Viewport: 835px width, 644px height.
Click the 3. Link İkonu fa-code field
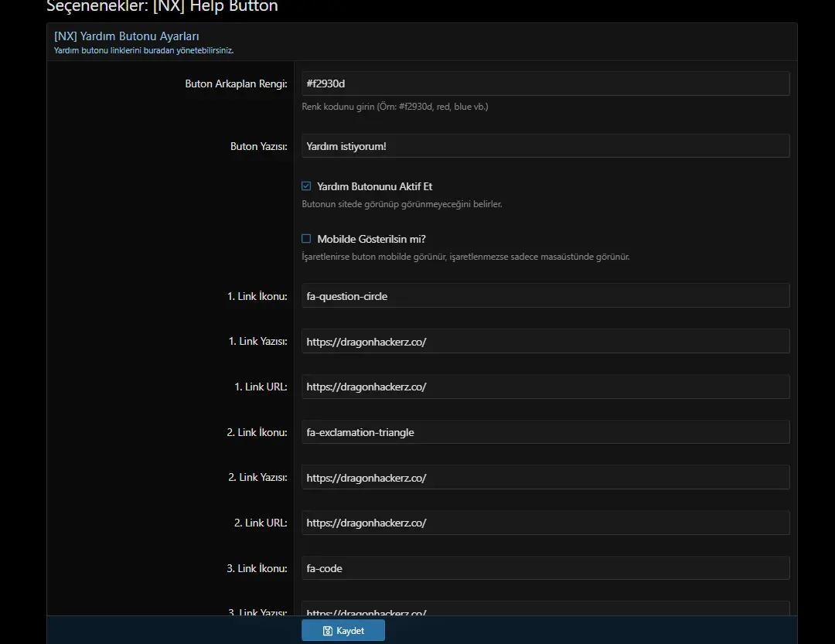(x=545, y=568)
